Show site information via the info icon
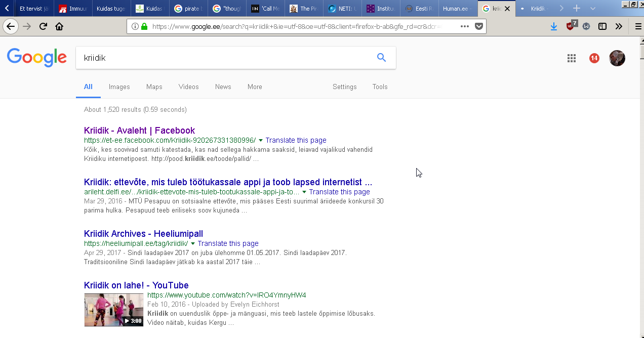This screenshot has width=644, height=338. (135, 26)
